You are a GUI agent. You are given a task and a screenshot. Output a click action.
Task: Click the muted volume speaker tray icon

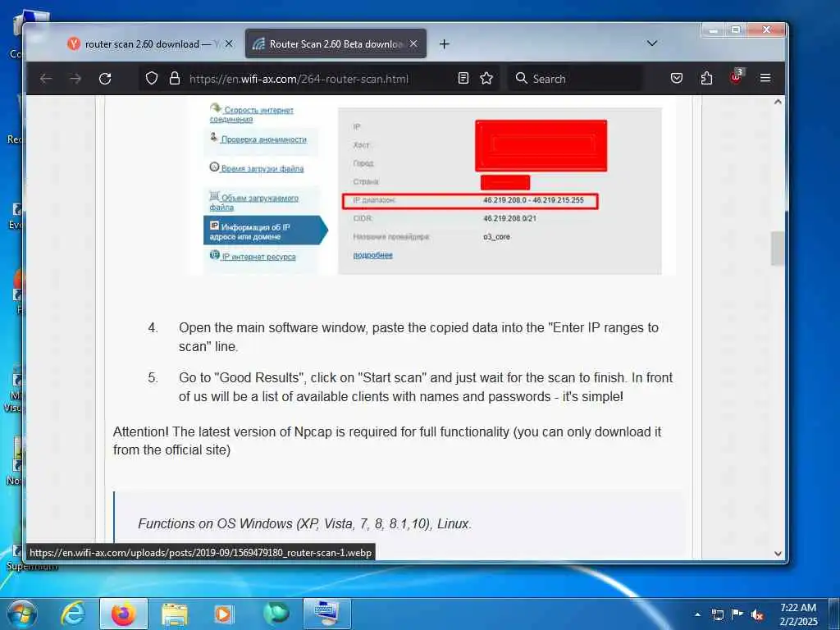click(757, 614)
